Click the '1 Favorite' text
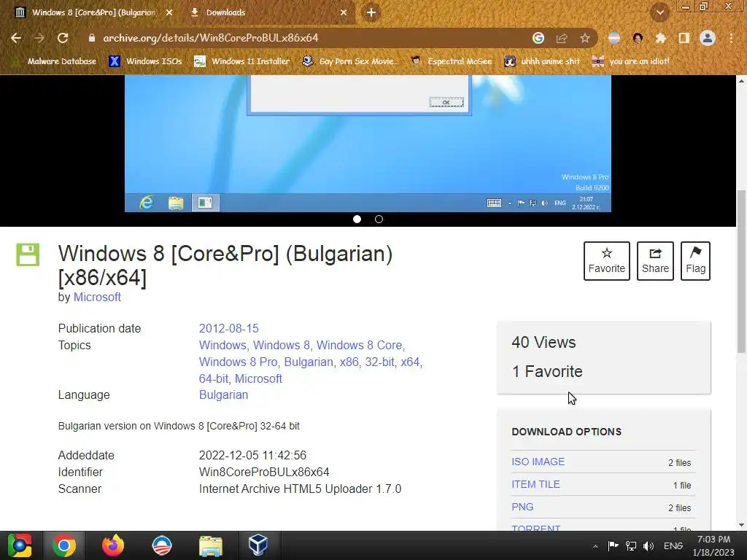Screen dimensions: 747x560 547,371
